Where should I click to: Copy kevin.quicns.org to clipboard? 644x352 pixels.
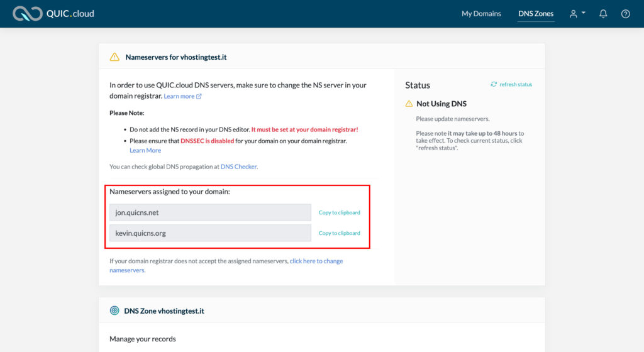tap(339, 233)
